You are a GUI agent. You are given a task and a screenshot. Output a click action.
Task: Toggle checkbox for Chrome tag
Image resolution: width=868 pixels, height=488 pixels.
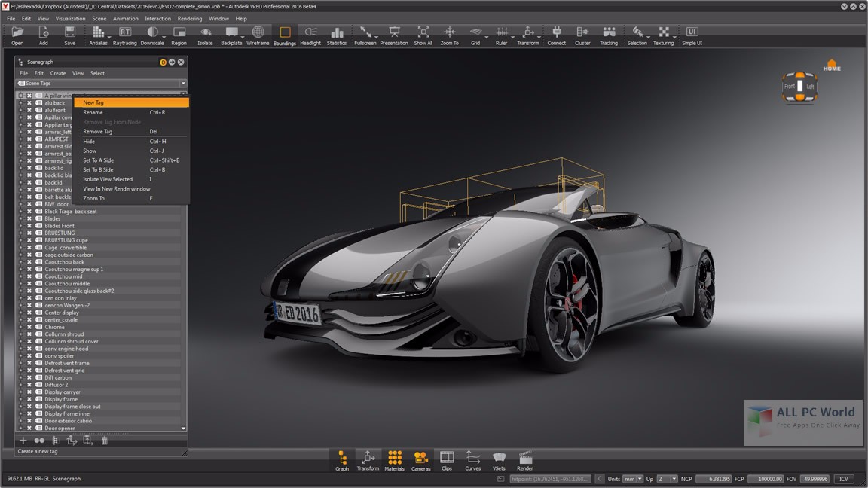click(x=29, y=327)
